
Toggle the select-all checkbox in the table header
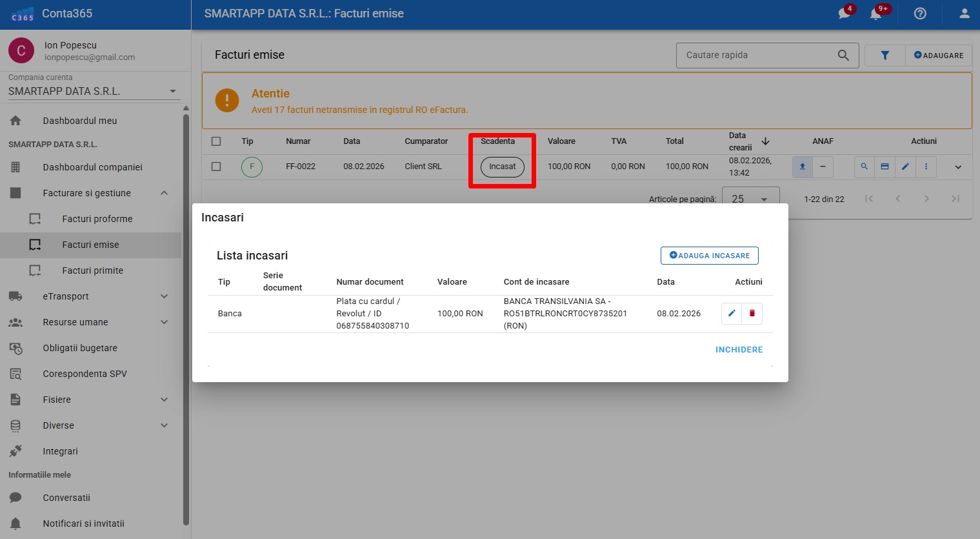216,141
